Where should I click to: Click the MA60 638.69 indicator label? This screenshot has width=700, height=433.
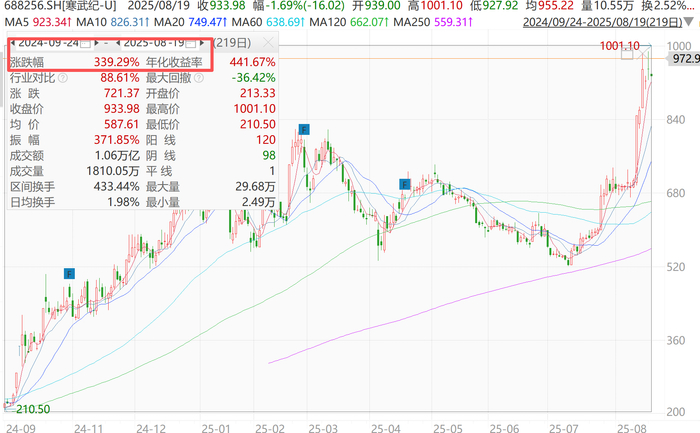point(268,22)
